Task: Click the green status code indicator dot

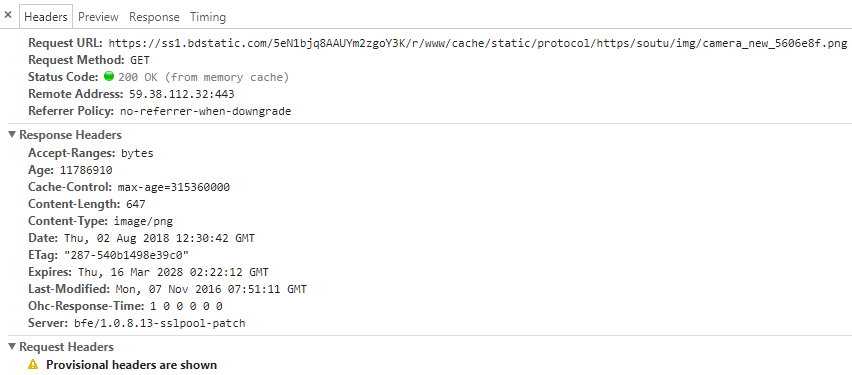Action: [x=108, y=77]
